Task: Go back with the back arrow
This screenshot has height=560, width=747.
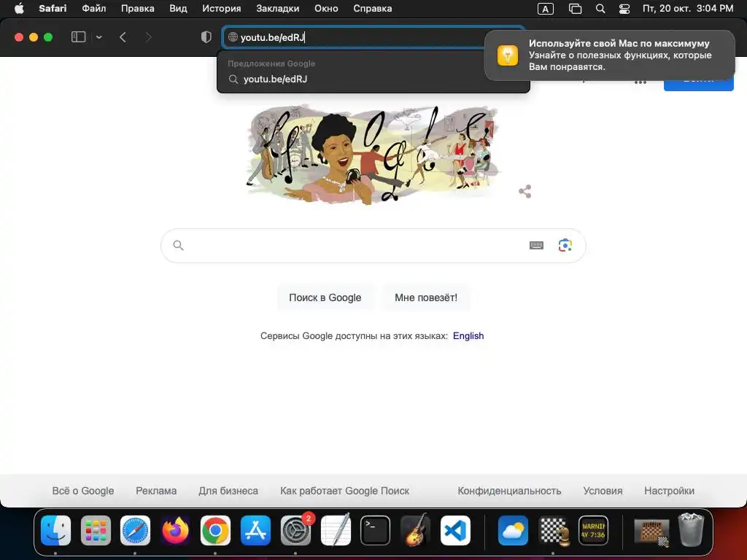Action: pos(123,37)
